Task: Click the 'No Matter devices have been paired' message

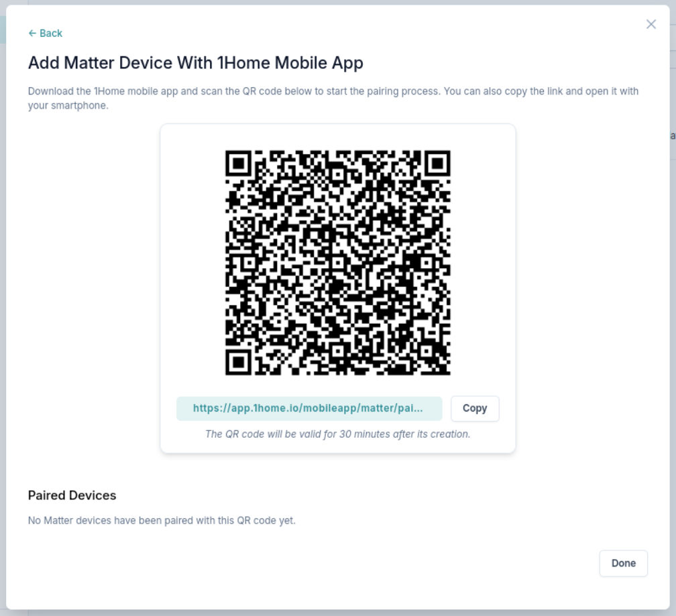Action: (x=162, y=520)
